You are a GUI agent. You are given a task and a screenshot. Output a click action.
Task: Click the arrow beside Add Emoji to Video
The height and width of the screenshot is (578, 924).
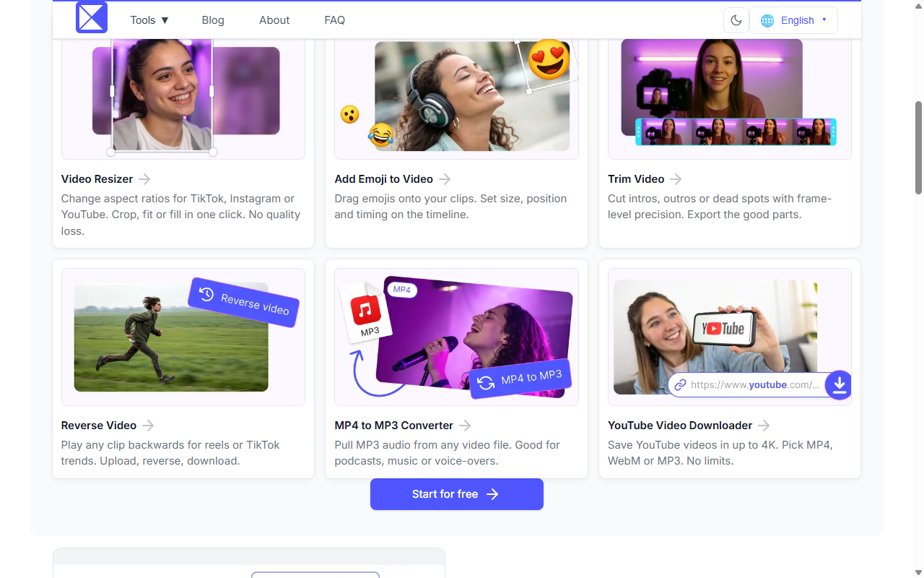click(x=445, y=179)
